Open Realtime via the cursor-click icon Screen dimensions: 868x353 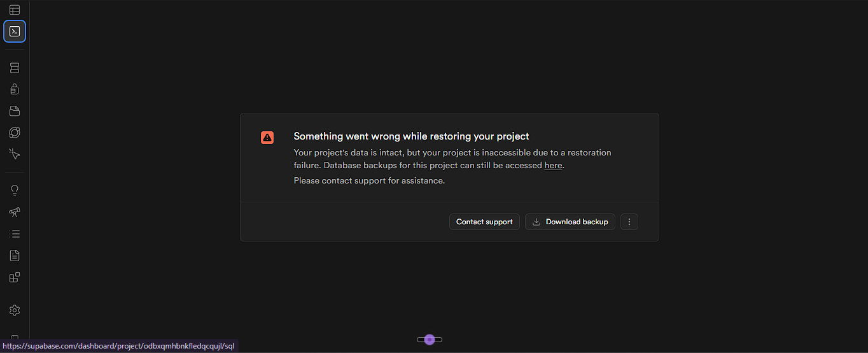15,154
